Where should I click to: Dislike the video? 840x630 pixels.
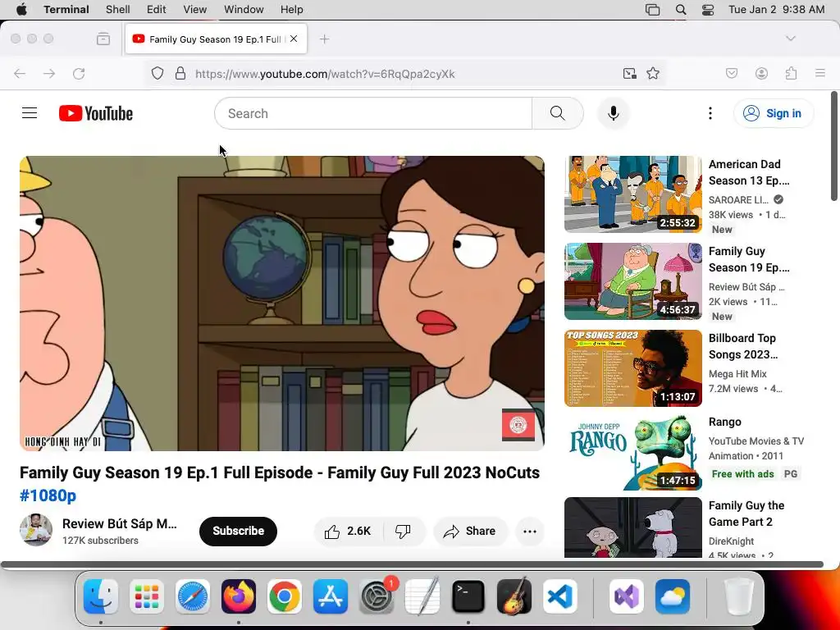coord(404,531)
